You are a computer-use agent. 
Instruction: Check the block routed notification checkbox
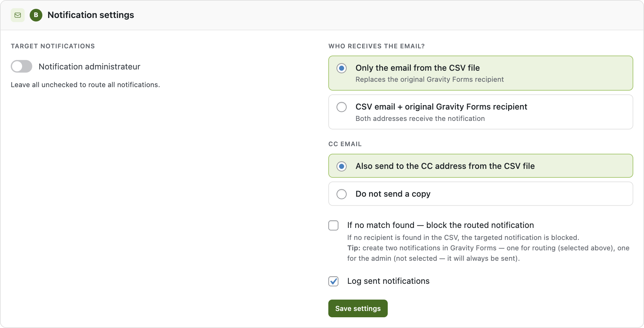(333, 225)
